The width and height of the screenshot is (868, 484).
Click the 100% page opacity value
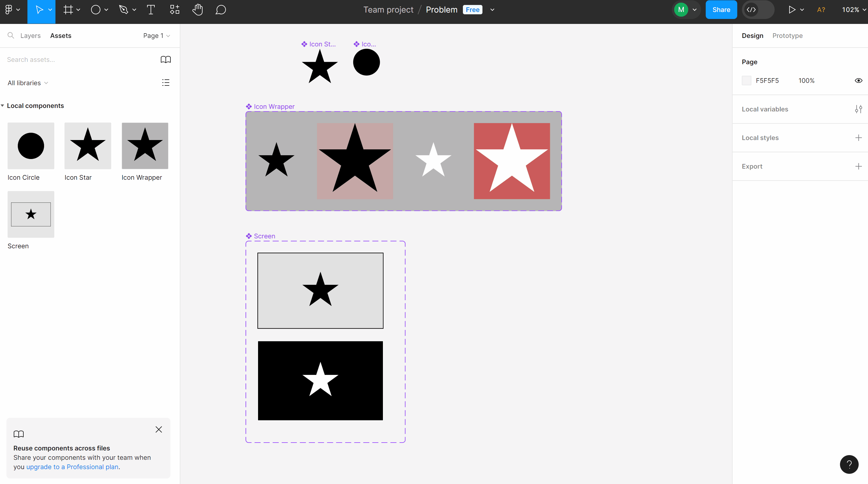tap(806, 81)
